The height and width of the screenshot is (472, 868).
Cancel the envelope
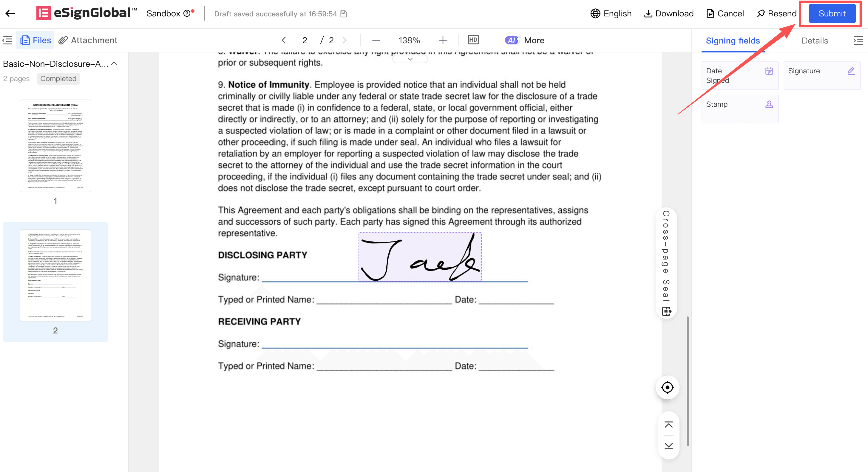tap(725, 13)
